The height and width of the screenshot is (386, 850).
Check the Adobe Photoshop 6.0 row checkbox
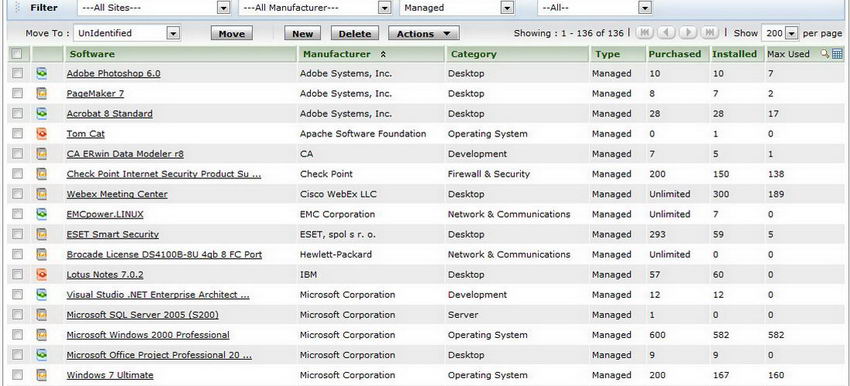(17, 73)
